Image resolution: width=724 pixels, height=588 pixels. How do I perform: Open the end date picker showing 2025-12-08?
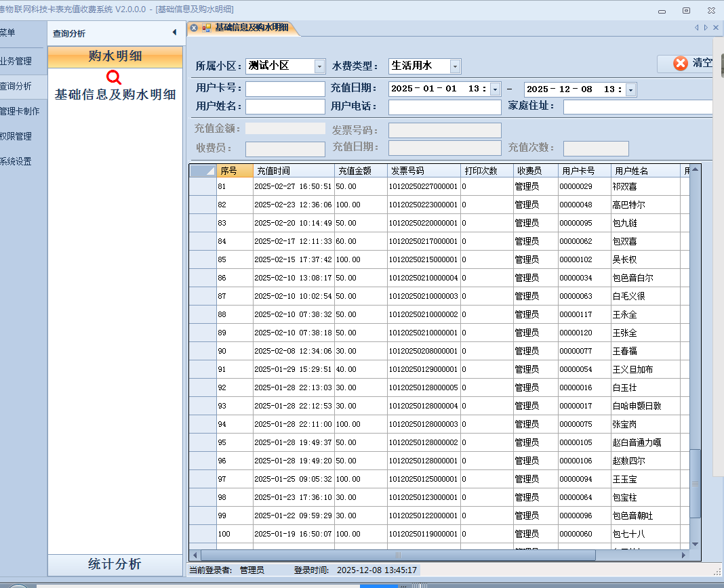(630, 89)
